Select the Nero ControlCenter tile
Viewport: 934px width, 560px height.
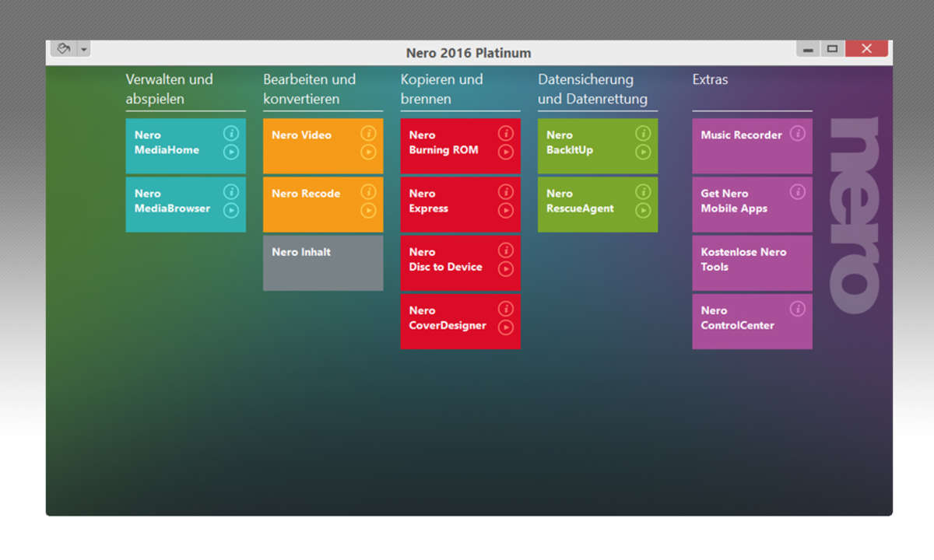(753, 321)
